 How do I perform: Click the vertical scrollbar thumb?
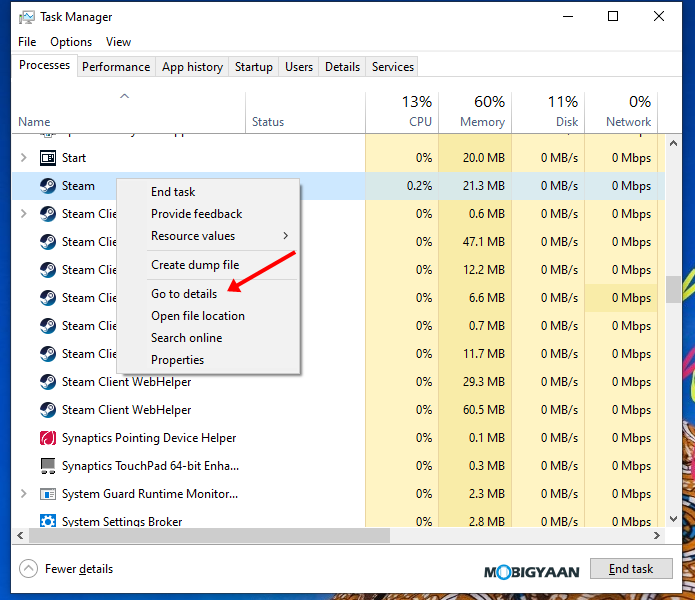[673, 289]
